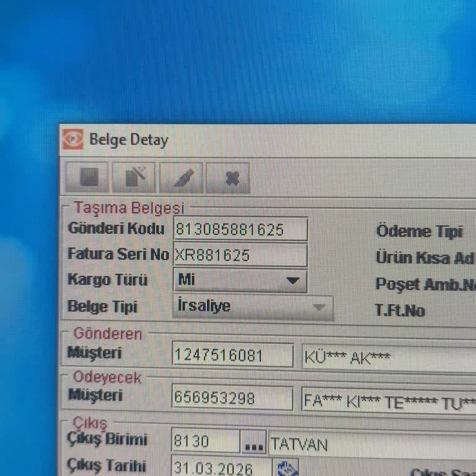Click the Poşet Amb.No label

[426, 284]
